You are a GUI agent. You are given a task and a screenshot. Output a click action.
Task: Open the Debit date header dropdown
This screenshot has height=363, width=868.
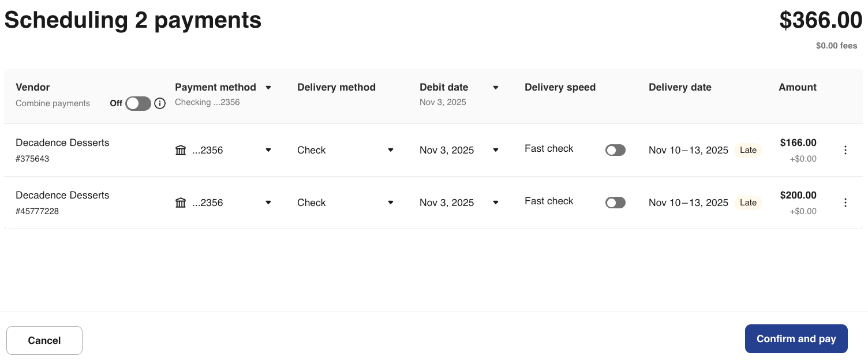click(x=496, y=88)
